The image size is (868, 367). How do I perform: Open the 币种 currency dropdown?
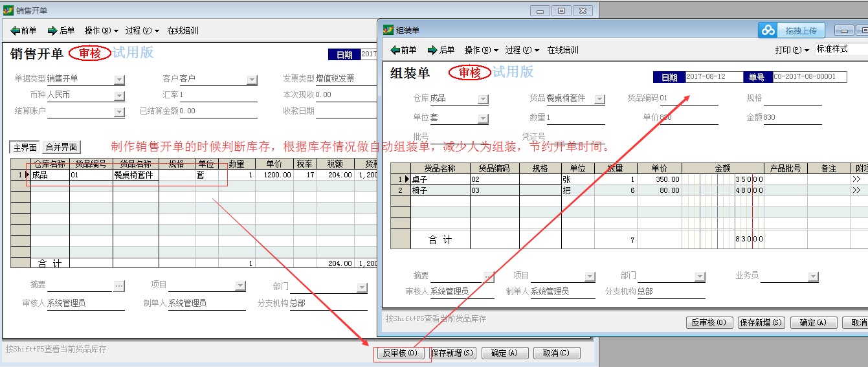(119, 95)
